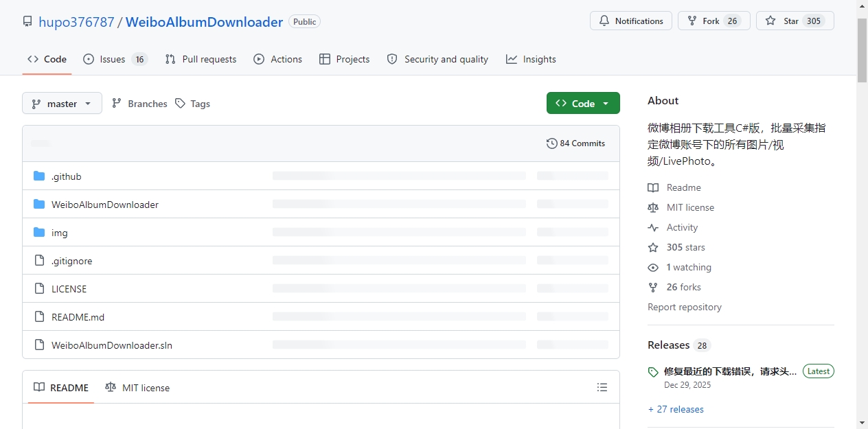Image resolution: width=868 pixels, height=429 pixels.
Task: Click the Latest release badge
Action: click(x=818, y=371)
